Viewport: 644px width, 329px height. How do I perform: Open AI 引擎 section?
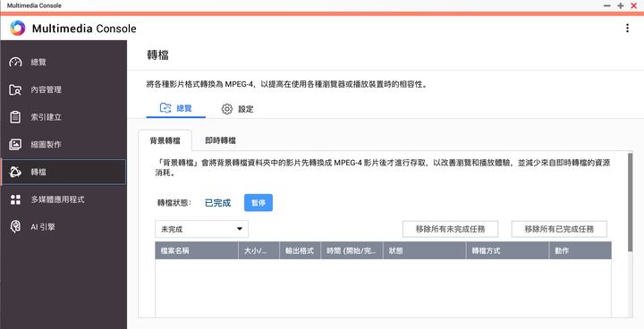pos(64,227)
